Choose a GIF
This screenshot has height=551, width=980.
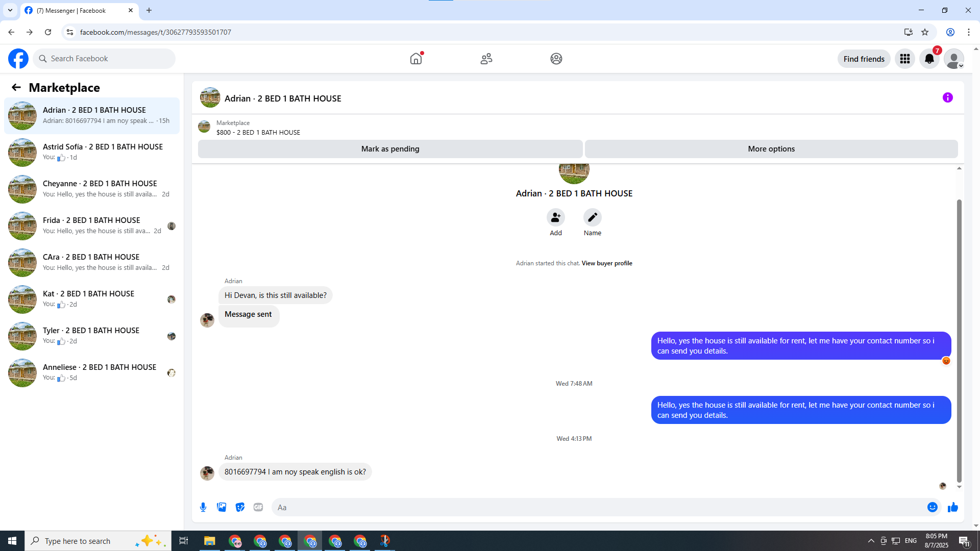pos(258,507)
